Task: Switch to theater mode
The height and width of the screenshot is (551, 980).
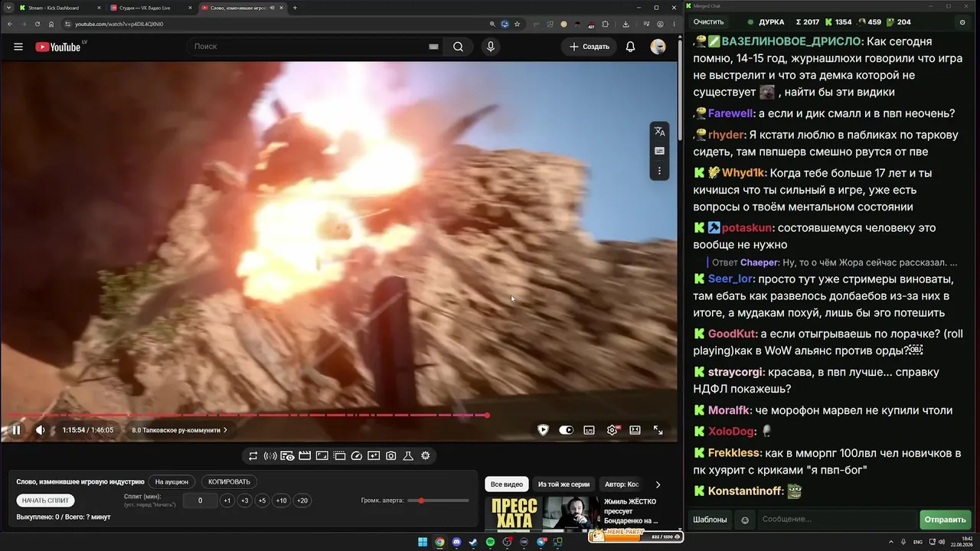Action: 635,430
